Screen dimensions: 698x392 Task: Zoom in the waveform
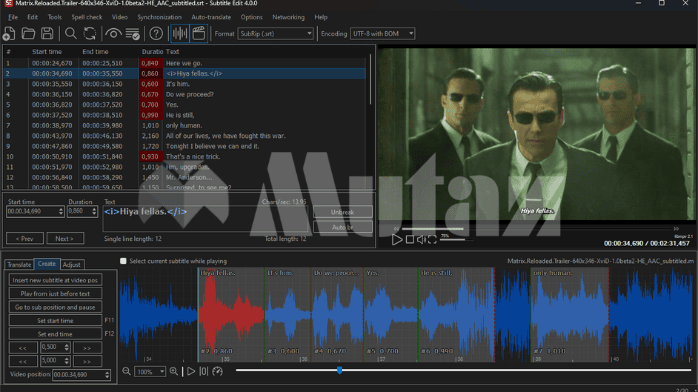tap(174, 371)
